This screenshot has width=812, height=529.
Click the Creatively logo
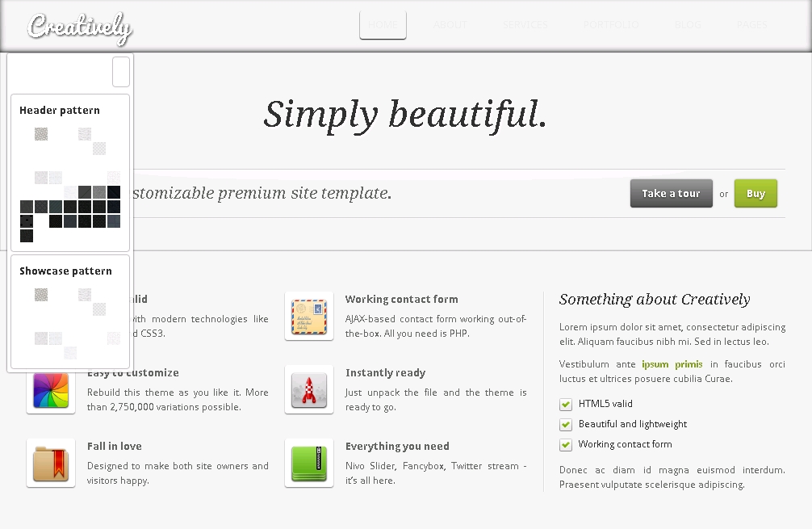click(79, 27)
